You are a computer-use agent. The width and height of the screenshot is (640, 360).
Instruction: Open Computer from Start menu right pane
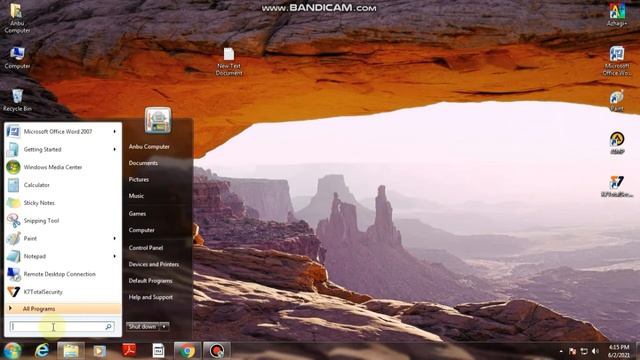point(141,230)
